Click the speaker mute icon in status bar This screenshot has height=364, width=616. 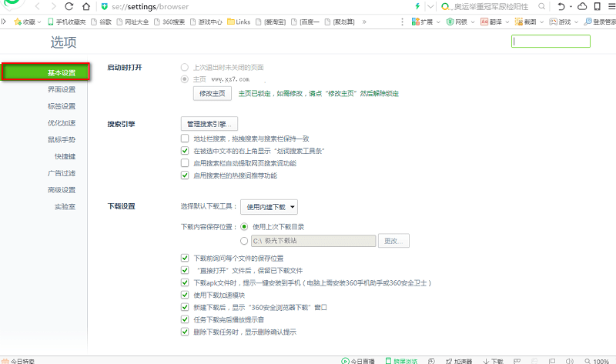click(x=569, y=361)
